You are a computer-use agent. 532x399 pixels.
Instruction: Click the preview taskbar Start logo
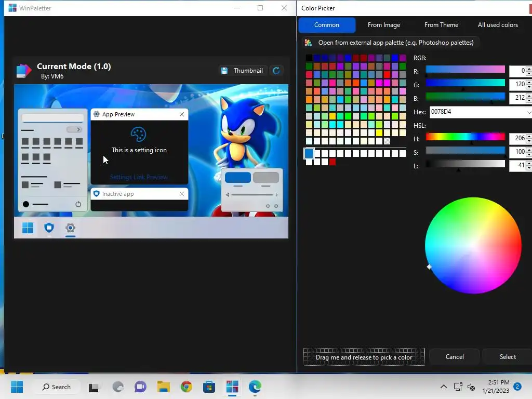click(x=28, y=228)
